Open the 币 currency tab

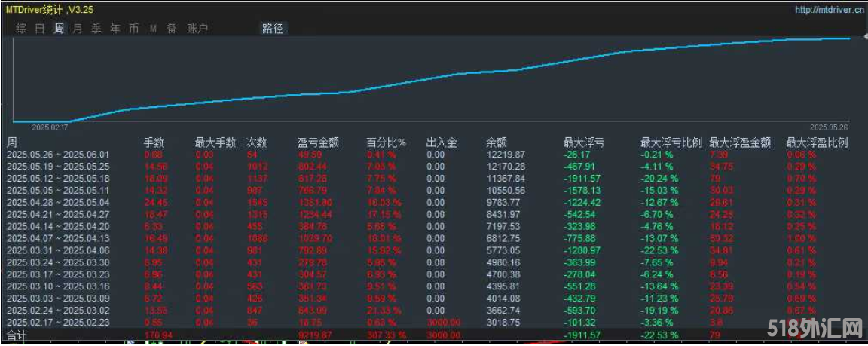pos(134,29)
